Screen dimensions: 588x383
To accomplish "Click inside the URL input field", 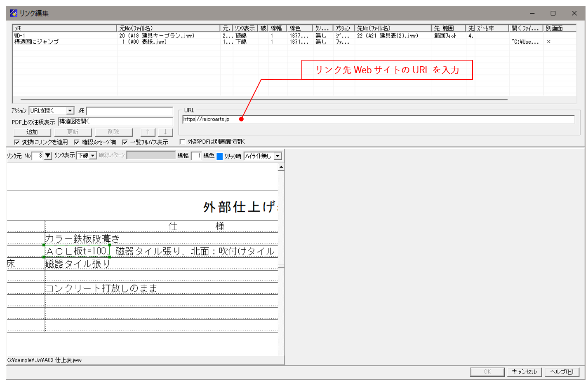I will [289, 119].
